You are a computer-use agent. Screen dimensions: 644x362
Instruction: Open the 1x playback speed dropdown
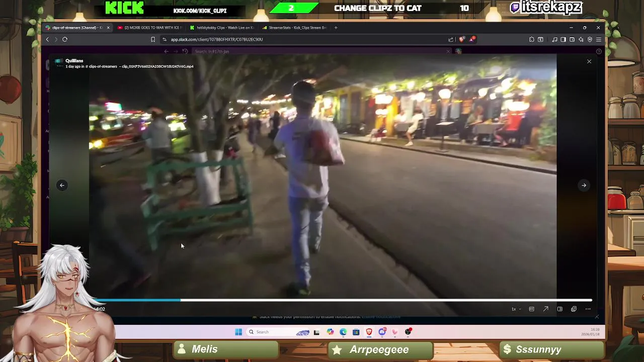click(516, 309)
